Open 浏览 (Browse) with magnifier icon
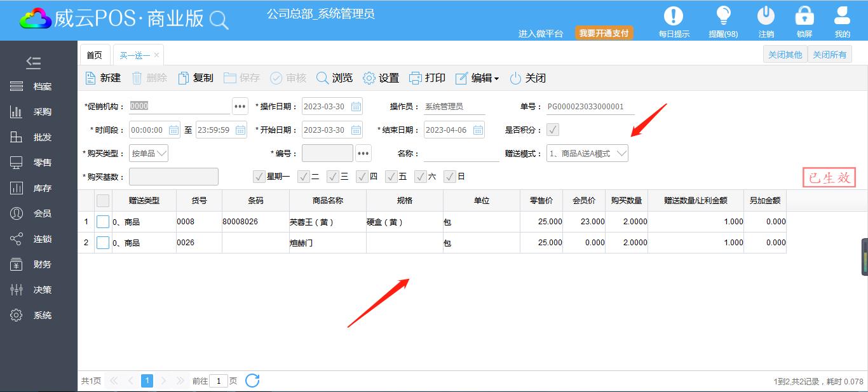The height and width of the screenshot is (392, 868). pyautogui.click(x=323, y=78)
